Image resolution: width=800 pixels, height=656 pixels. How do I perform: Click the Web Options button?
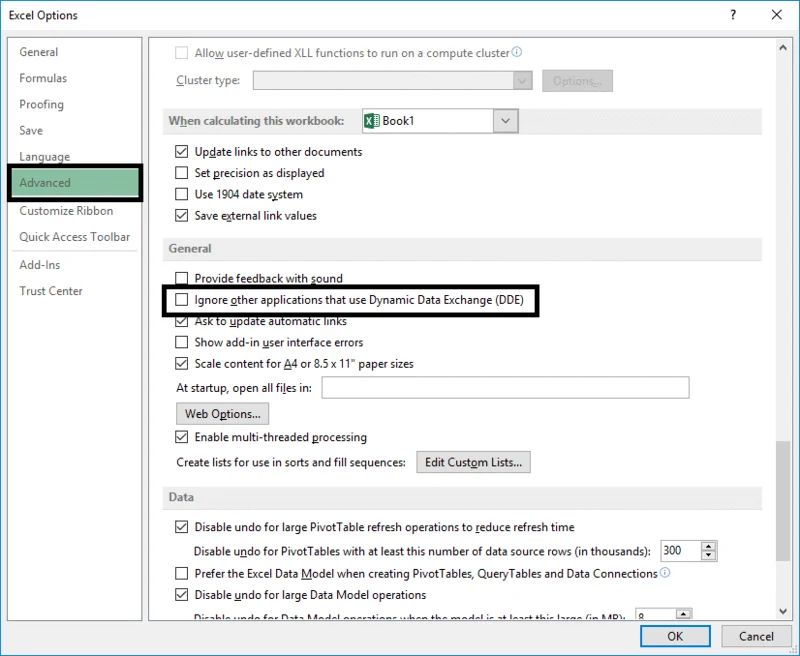tap(222, 414)
